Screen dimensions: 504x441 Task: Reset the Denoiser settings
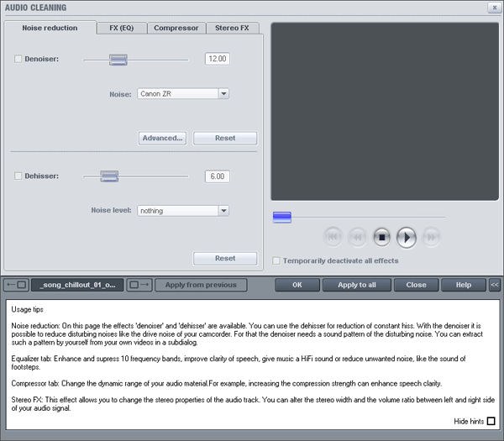[x=225, y=139]
